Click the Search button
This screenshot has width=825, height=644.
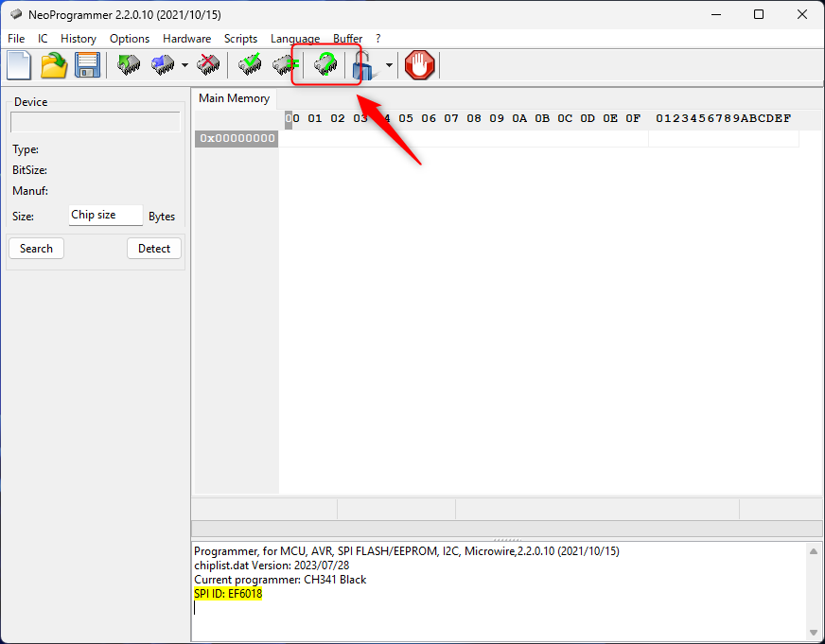[x=36, y=249]
